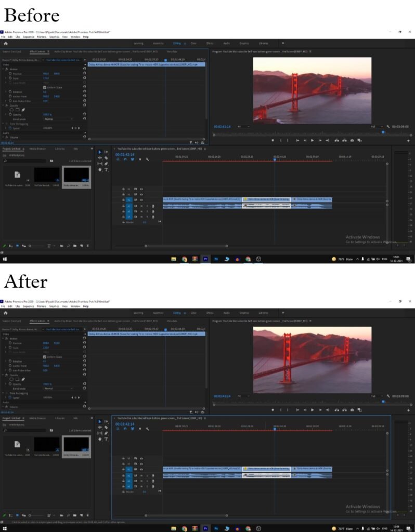This screenshot has width=415, height=532.
Task: Open Blend Mode Normal dropdown in After screenshot
Action: click(58, 389)
